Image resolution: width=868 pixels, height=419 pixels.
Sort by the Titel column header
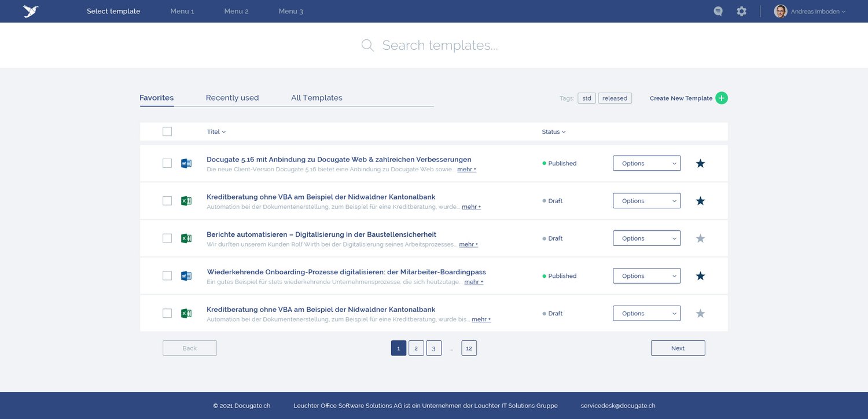click(x=216, y=132)
